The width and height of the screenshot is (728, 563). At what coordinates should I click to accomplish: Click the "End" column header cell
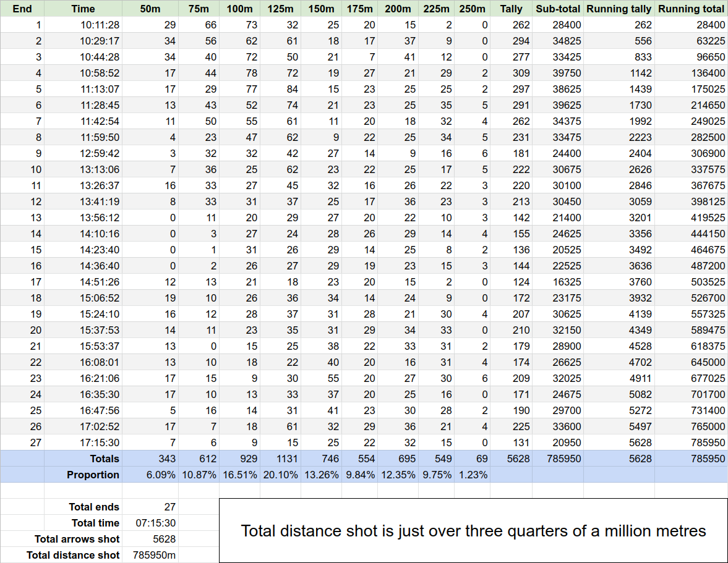click(22, 9)
